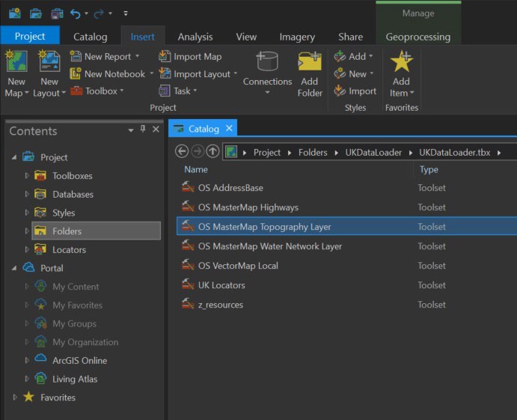Click the Add Item favorites star icon
This screenshot has width=517, height=420.
401,61
